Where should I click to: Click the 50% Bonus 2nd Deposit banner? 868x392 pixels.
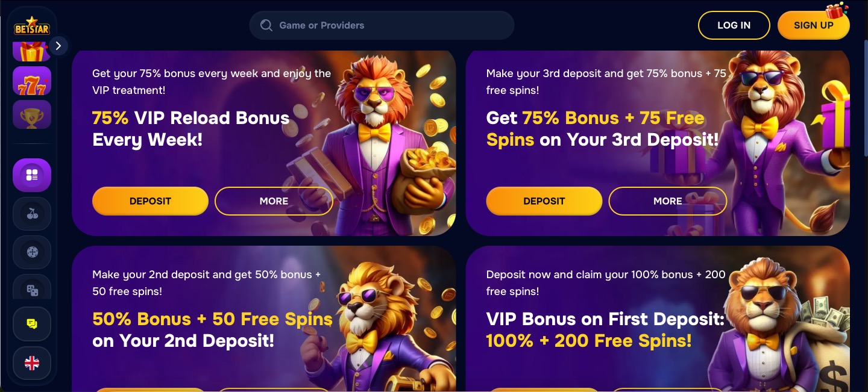(263, 319)
